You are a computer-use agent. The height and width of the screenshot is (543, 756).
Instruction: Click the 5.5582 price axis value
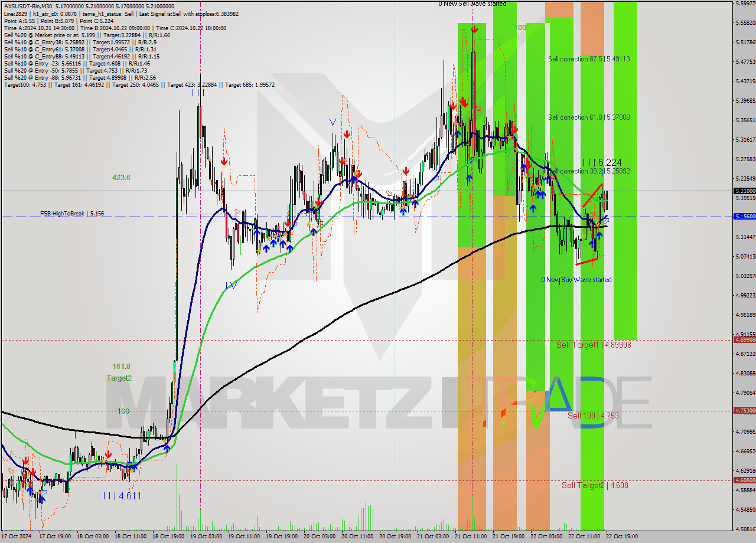[745, 23]
